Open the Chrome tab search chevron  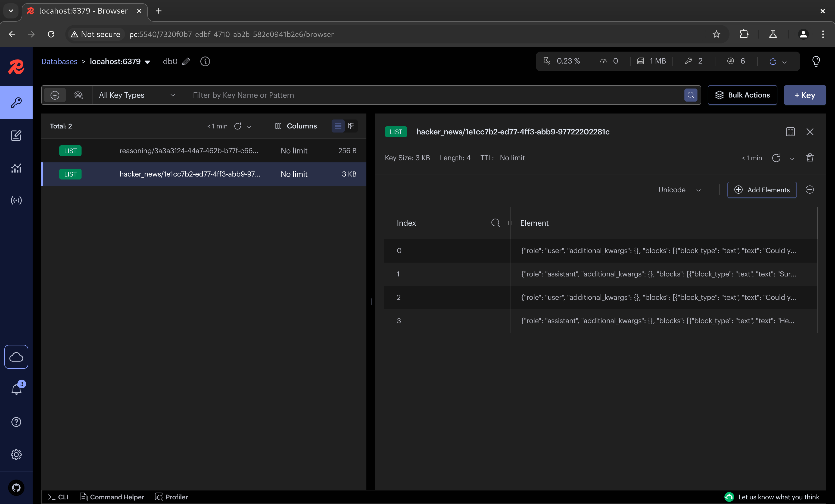[x=11, y=11]
